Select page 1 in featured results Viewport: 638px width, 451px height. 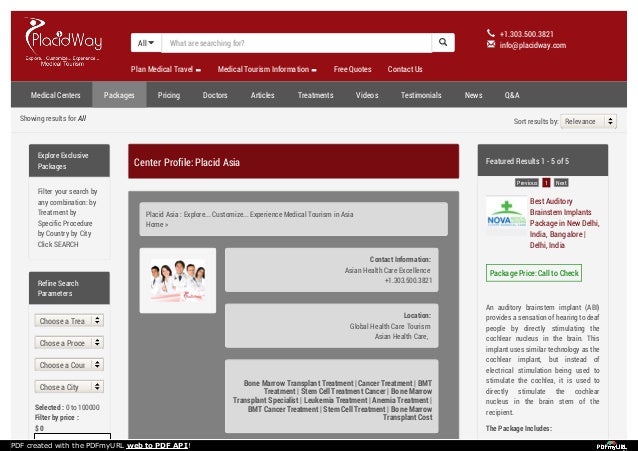[546, 183]
